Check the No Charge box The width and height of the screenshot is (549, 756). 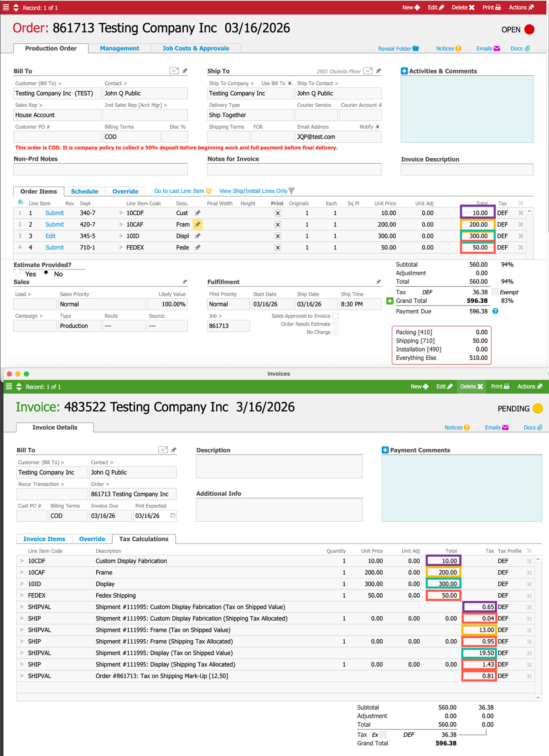pyautogui.click(x=336, y=332)
